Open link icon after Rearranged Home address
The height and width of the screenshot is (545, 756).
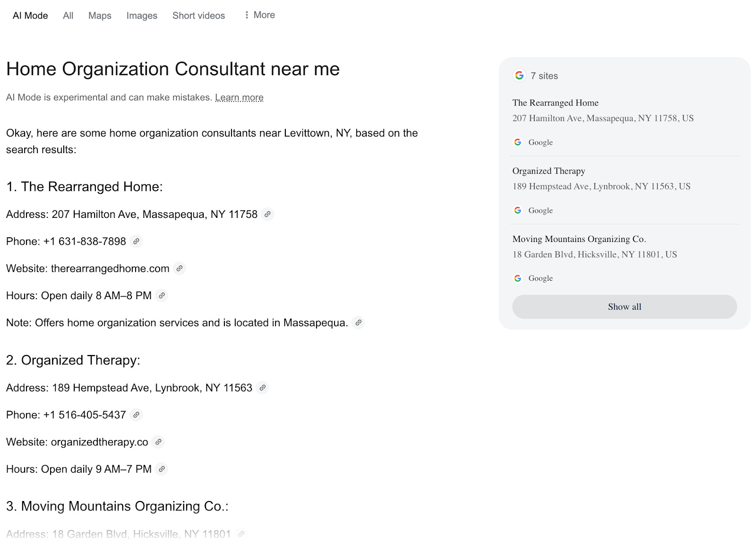267,214
